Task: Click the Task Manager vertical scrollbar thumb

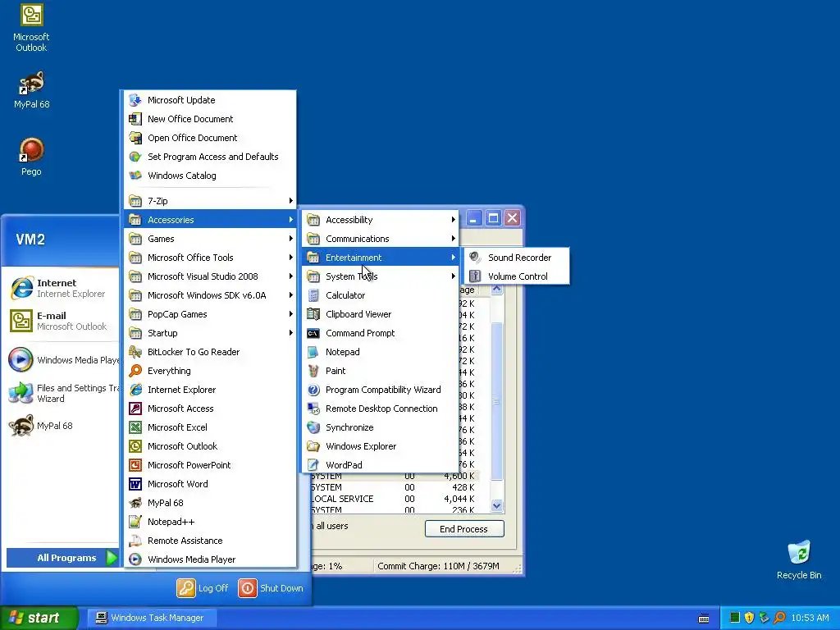Action: pyautogui.click(x=496, y=400)
